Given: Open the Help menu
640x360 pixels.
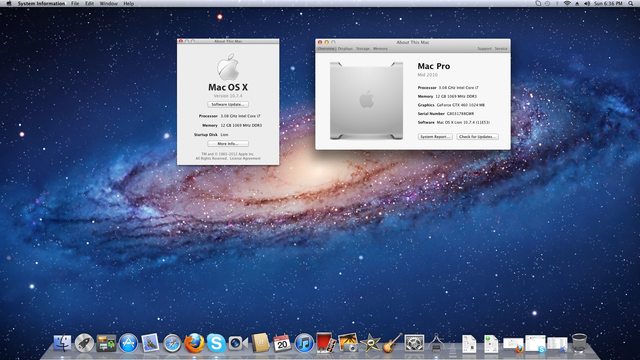Looking at the screenshot, I should pyautogui.click(x=129, y=3).
